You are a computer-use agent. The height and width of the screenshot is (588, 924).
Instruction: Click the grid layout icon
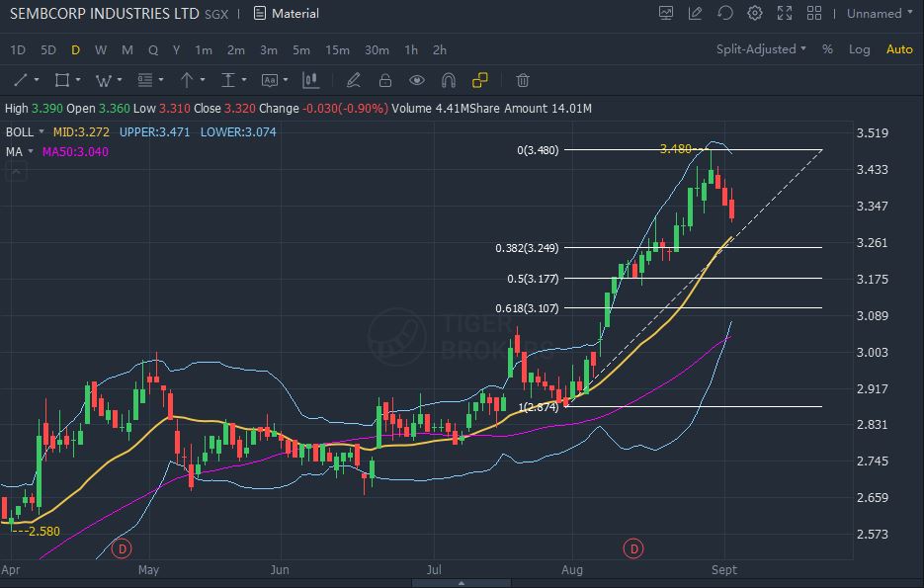[x=813, y=13]
